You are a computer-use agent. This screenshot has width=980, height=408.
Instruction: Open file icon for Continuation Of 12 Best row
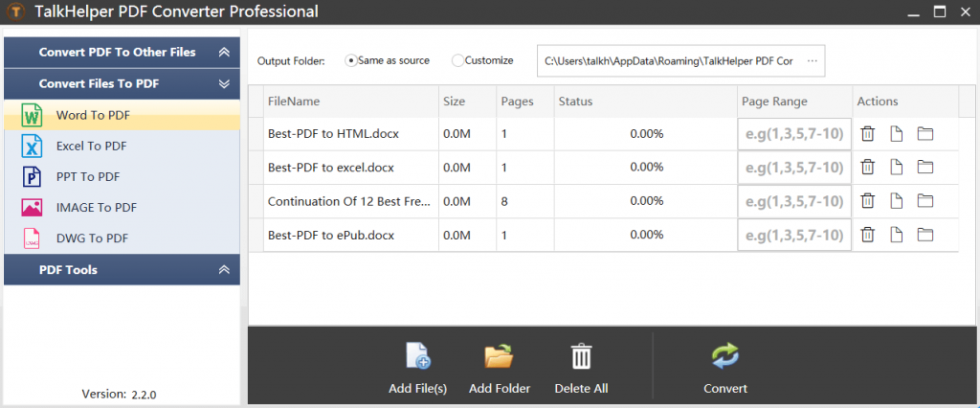896,201
